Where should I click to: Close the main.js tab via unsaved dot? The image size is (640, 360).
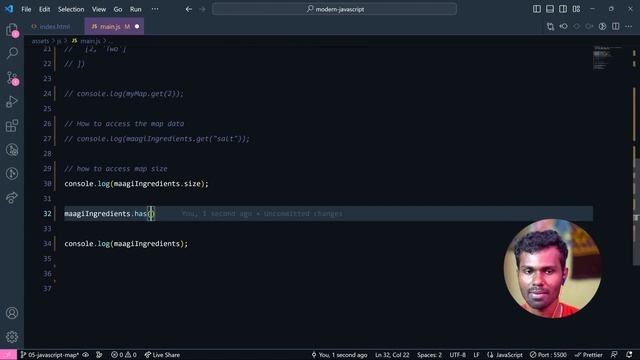[x=137, y=27]
